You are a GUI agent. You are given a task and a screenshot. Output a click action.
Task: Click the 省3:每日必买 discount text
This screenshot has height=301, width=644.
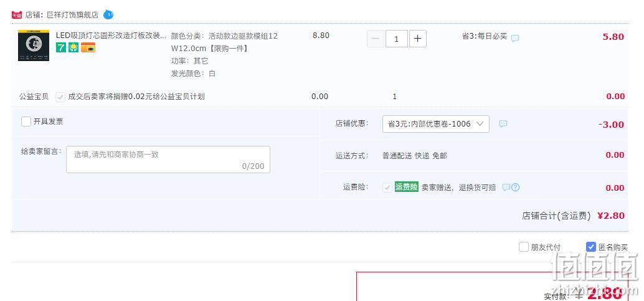click(485, 36)
